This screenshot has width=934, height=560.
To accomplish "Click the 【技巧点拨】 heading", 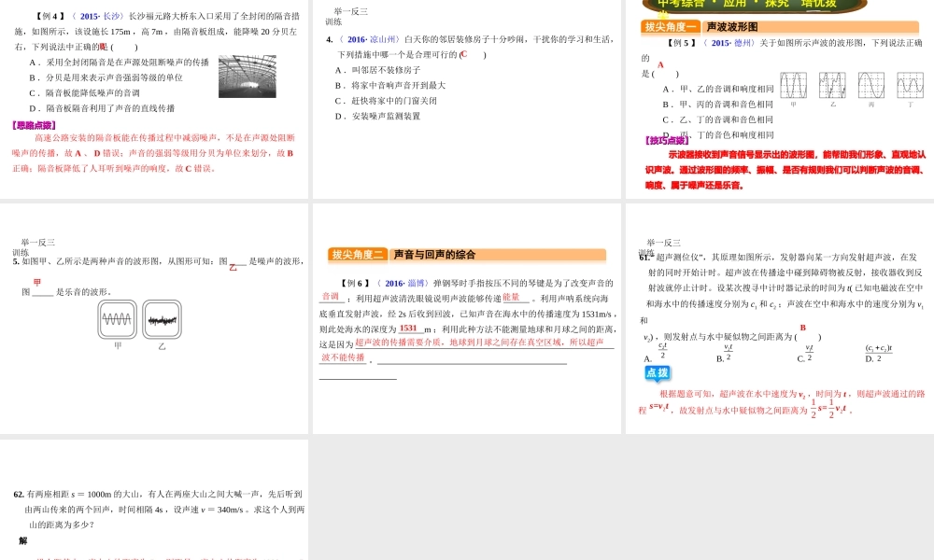I will [x=668, y=141].
